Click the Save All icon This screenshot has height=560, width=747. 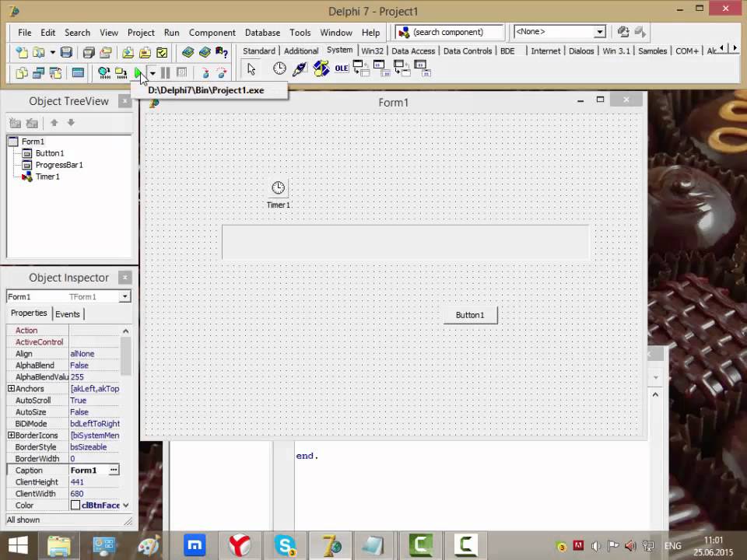(x=89, y=52)
